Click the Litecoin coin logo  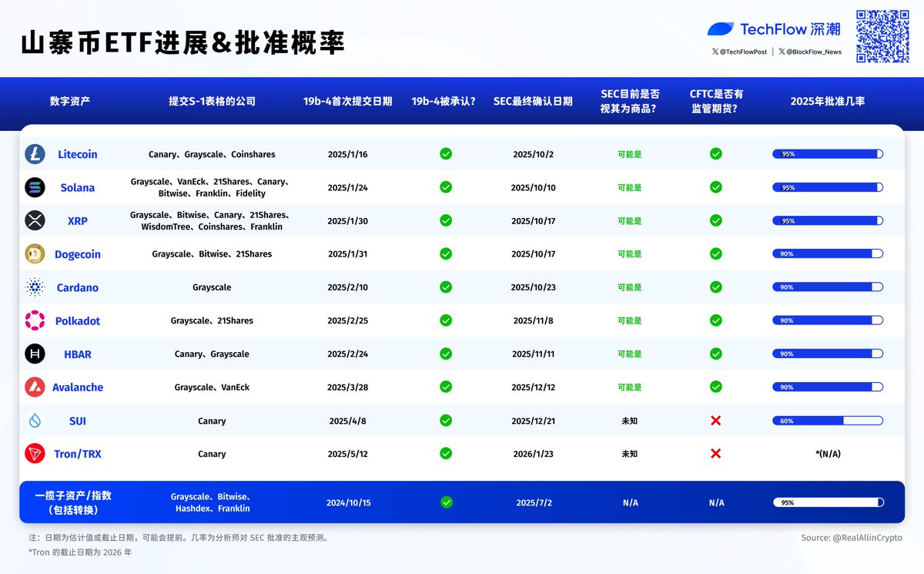pos(35,154)
